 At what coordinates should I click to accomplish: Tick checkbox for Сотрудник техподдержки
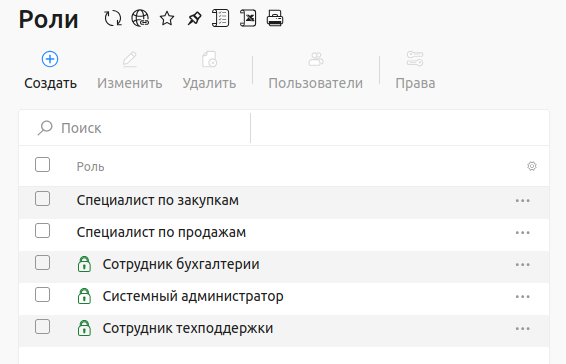coord(43,327)
